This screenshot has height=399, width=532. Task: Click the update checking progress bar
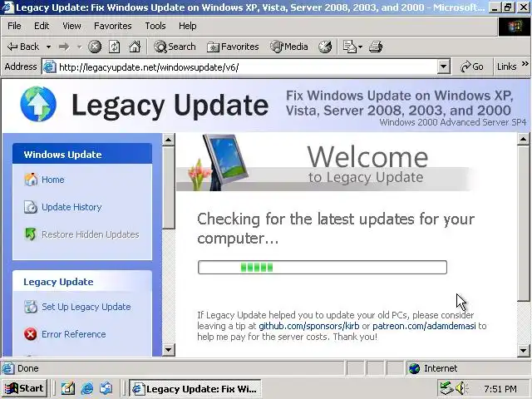[x=323, y=268]
